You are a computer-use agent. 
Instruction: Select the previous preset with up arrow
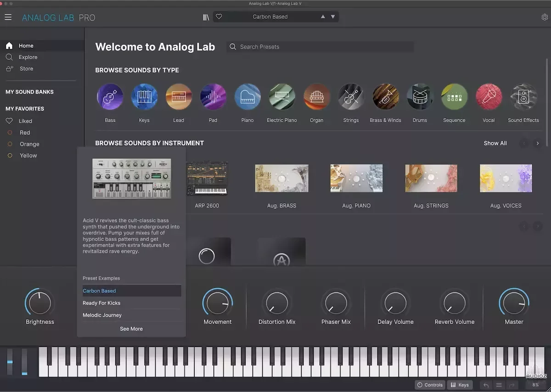coord(323,17)
